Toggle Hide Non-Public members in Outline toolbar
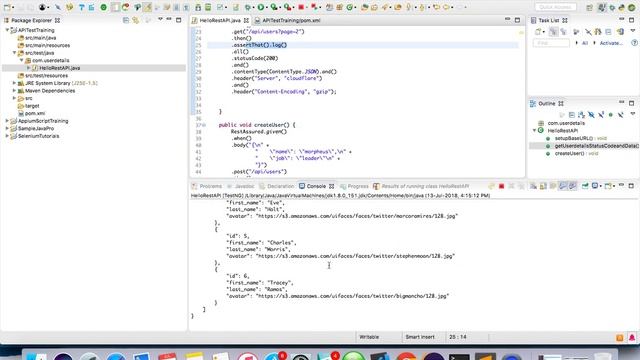Viewport: 640px width, 360px height. (611, 114)
